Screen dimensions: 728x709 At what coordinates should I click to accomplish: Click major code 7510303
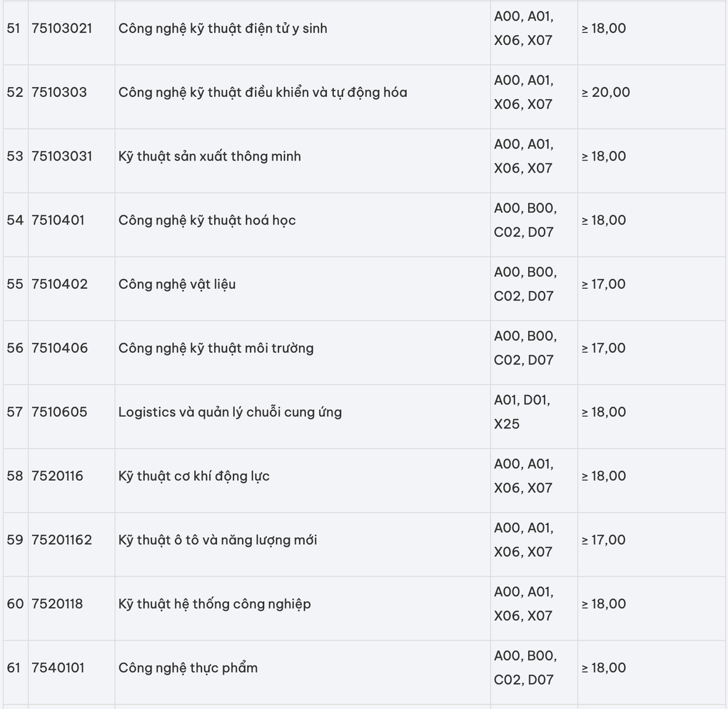[59, 92]
